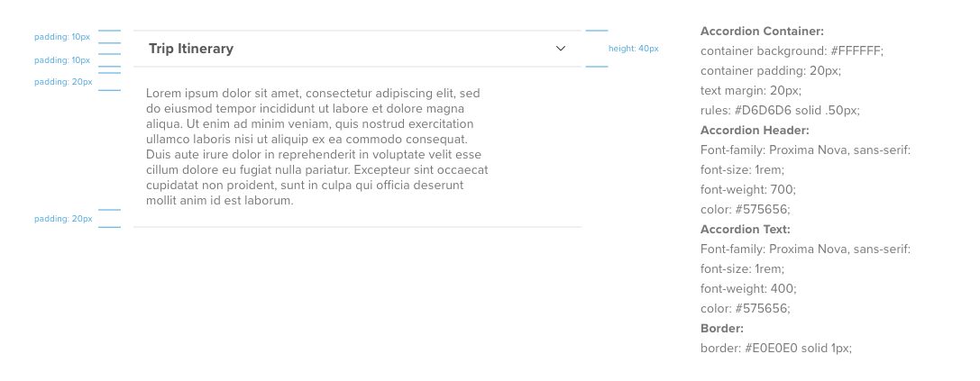Viewport: 980px width, 381px height.
Task: Click font-weight: 400 spec line
Action: 748,288
